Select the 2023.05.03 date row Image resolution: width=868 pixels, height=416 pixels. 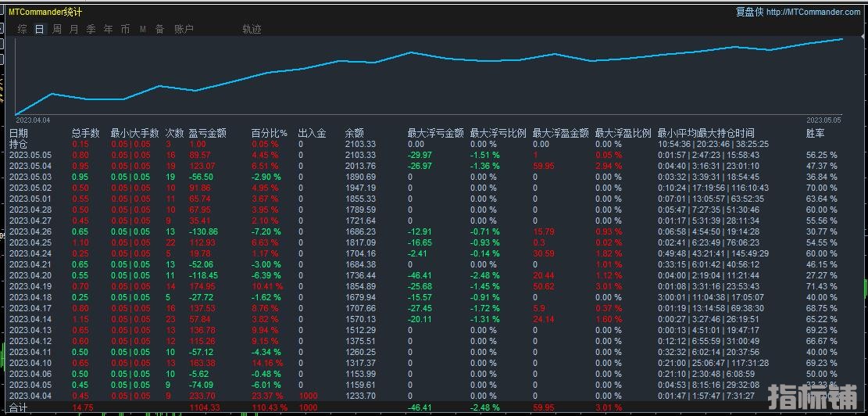click(30, 177)
